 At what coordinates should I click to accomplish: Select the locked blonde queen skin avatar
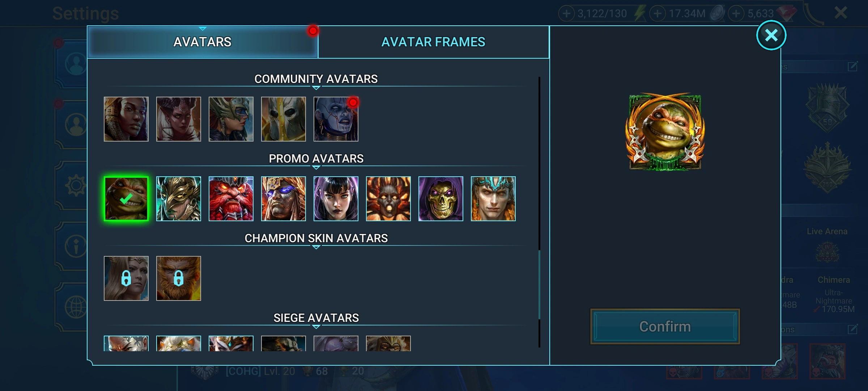pos(126,278)
